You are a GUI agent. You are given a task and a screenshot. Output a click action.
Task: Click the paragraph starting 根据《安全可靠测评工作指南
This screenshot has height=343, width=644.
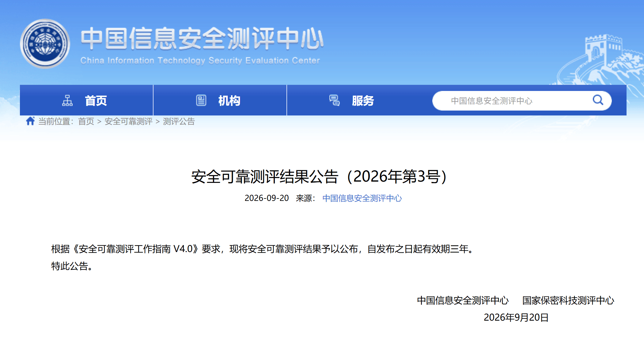[263, 249]
